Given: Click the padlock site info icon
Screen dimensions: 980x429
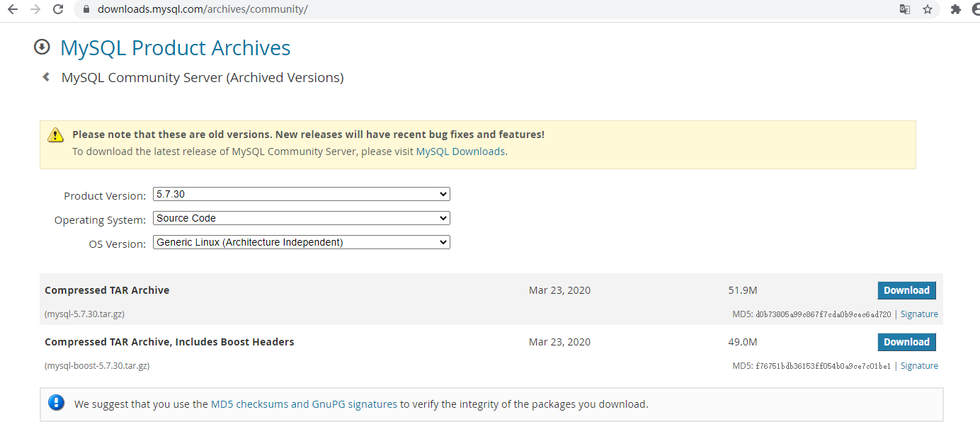Looking at the screenshot, I should pos(86,9).
